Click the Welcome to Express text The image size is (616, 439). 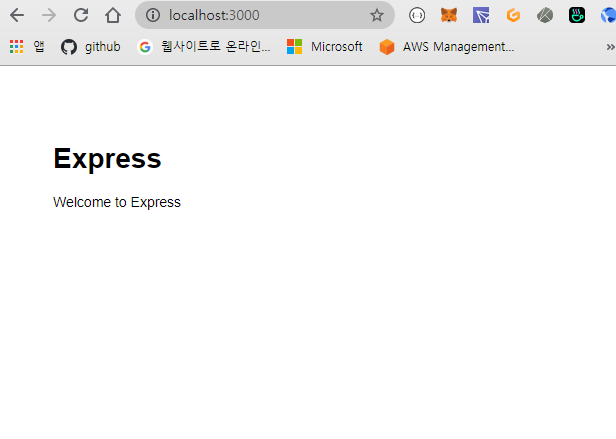pyautogui.click(x=117, y=202)
